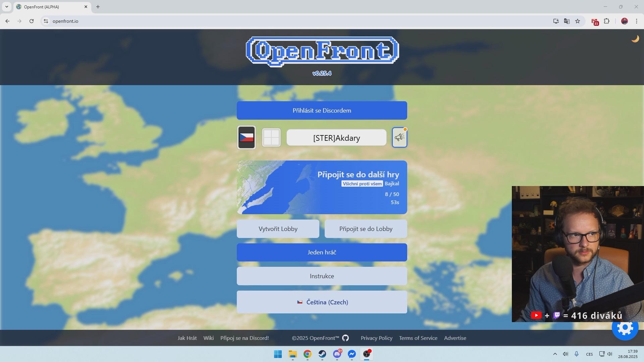Image resolution: width=644 pixels, height=362 pixels.
Task: Open the Extensions puzzle icon
Action: pyautogui.click(x=607, y=21)
